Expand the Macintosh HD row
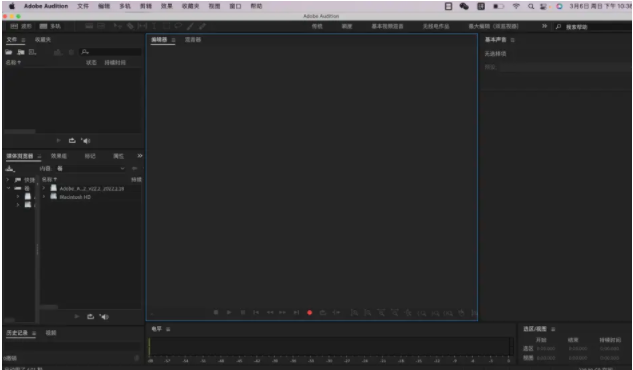 pos(44,196)
